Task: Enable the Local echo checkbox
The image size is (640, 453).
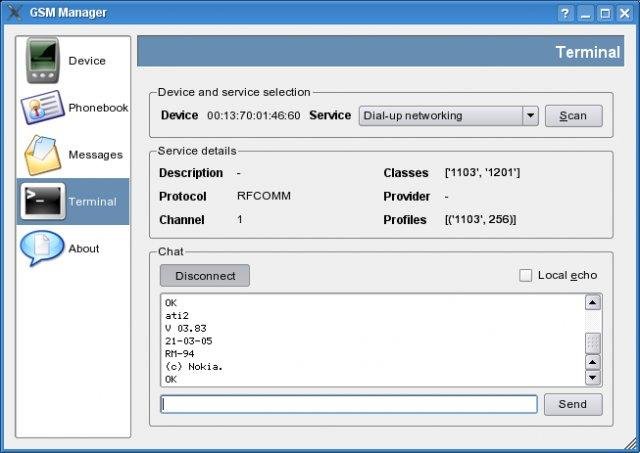Action: (525, 275)
